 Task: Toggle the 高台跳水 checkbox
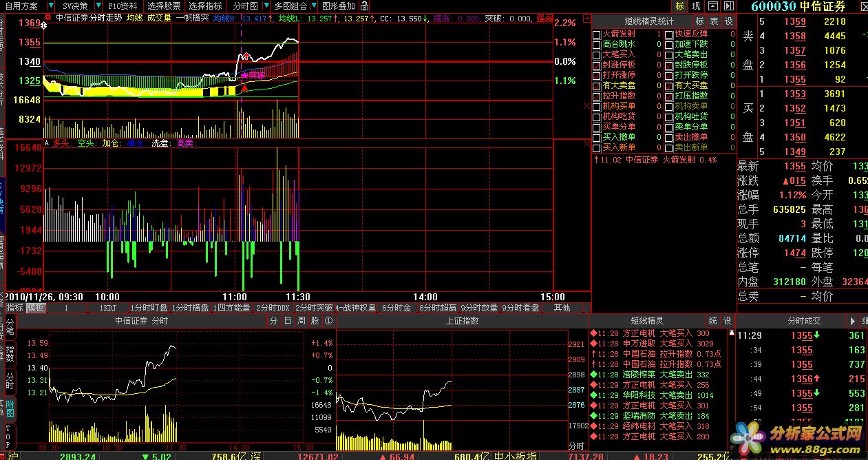pyautogui.click(x=597, y=44)
